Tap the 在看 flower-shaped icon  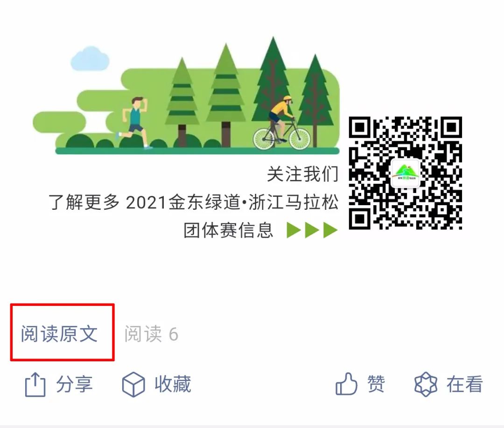click(426, 384)
